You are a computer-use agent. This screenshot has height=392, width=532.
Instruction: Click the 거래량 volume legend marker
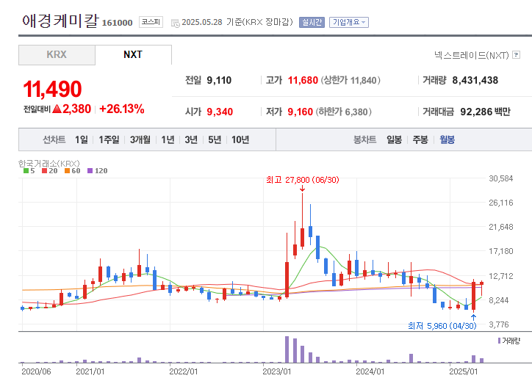click(x=499, y=341)
